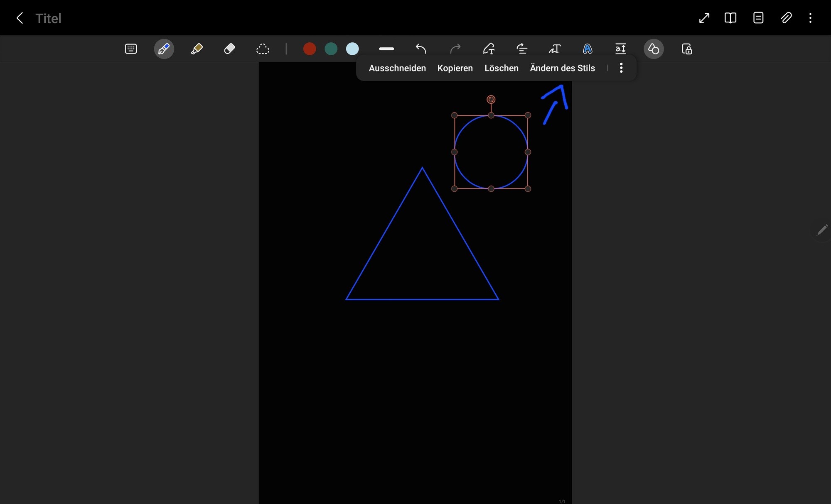The image size is (831, 504).
Task: Choose Kopieren from the context menu
Action: tap(455, 68)
